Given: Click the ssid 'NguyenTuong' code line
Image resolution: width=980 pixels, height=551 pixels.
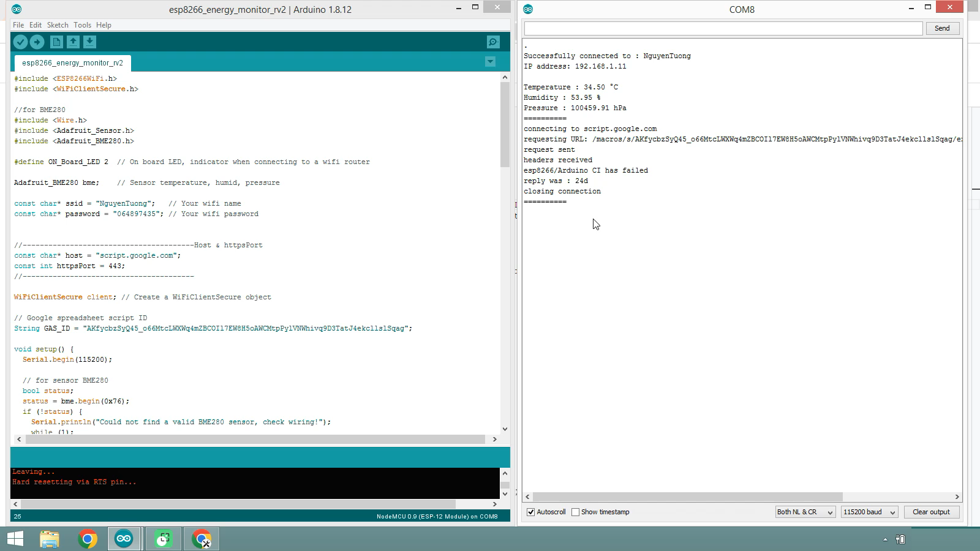Looking at the screenshot, I should coord(127,203).
